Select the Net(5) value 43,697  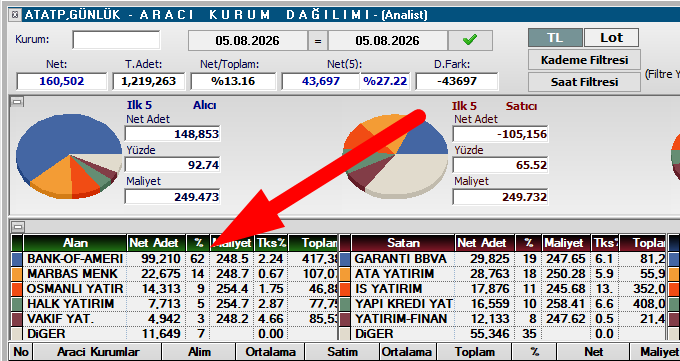point(320,81)
